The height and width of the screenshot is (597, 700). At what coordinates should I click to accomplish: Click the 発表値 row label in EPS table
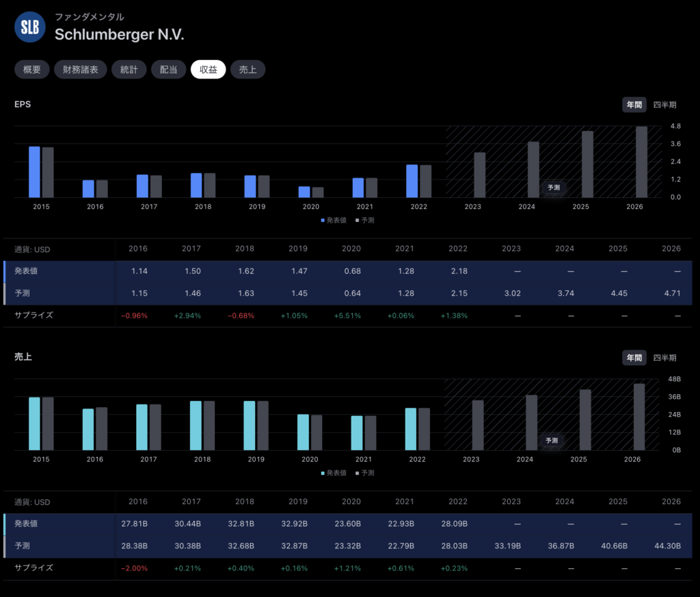(x=26, y=271)
